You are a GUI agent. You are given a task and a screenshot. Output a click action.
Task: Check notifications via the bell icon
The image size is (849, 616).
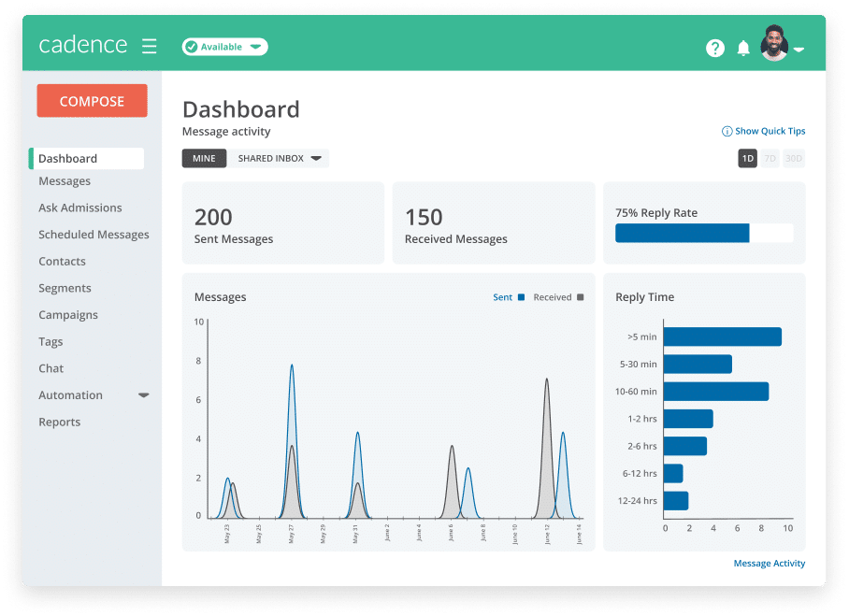[x=744, y=48]
